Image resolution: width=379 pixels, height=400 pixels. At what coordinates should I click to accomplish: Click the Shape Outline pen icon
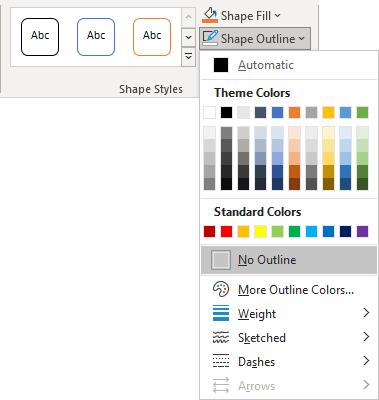(210, 38)
